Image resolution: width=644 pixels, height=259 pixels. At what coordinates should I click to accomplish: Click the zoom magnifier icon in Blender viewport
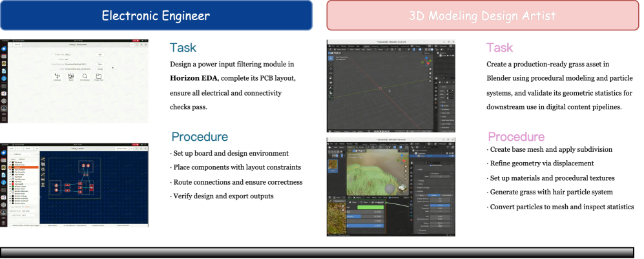(429, 70)
